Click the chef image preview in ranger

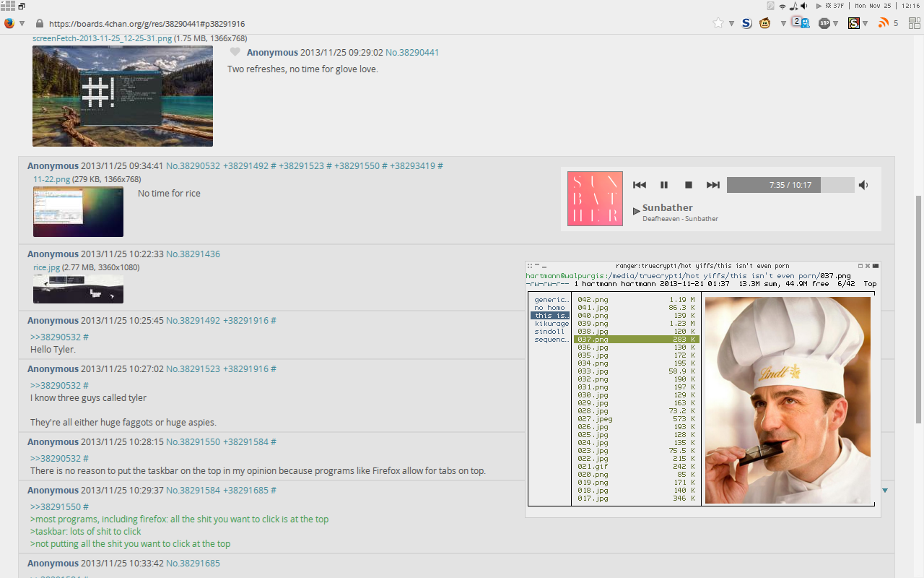[788, 400]
